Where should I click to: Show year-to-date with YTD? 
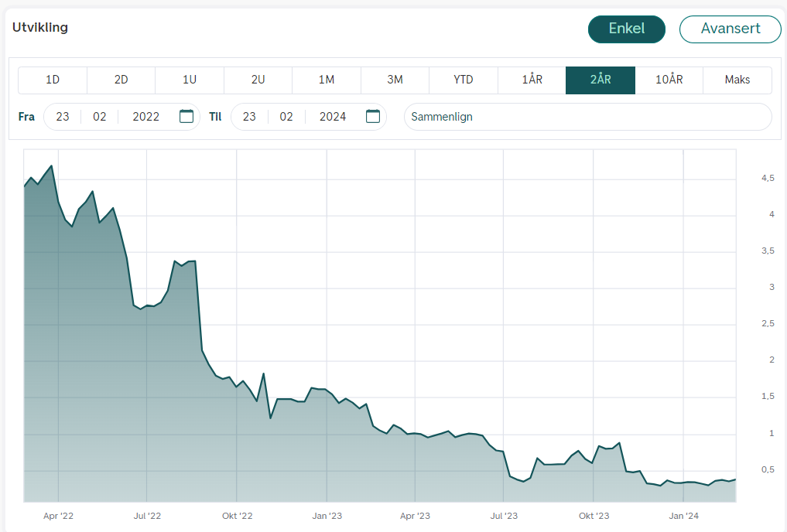[x=464, y=80]
